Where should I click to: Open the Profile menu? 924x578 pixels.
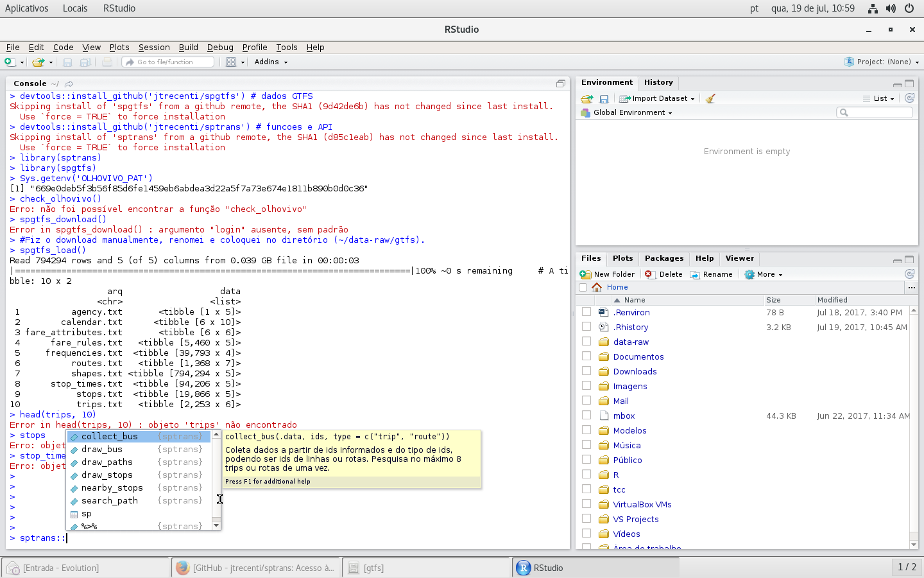point(255,47)
